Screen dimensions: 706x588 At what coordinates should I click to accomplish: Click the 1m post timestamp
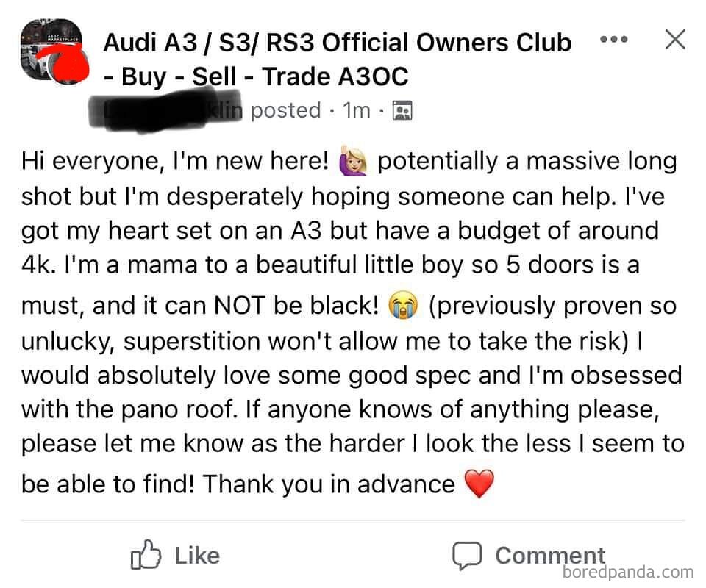(x=357, y=110)
